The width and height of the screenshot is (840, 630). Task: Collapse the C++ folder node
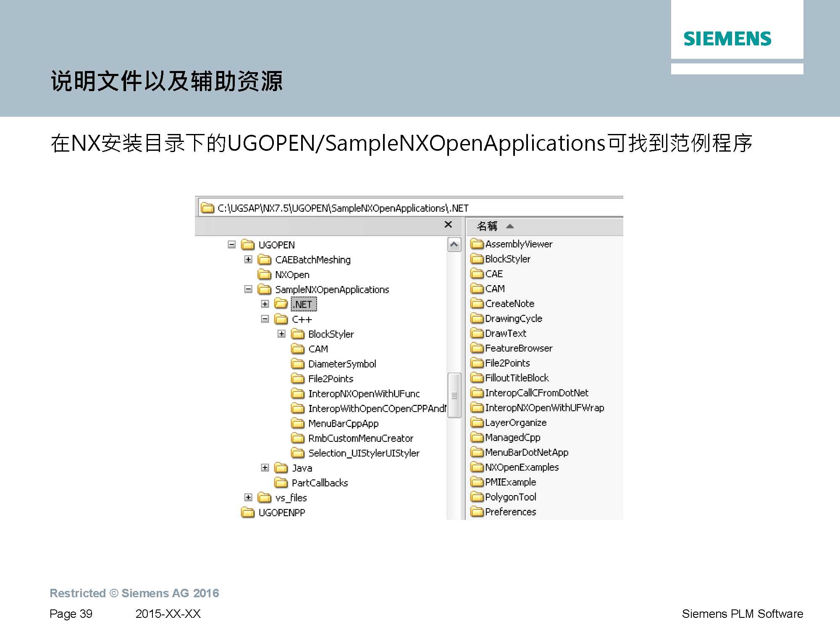coord(265,319)
